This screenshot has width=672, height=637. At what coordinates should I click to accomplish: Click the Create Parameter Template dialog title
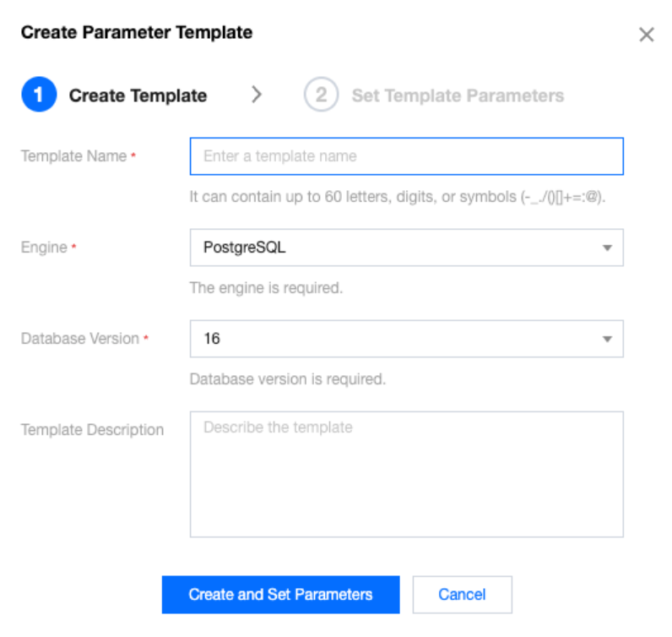click(x=137, y=33)
